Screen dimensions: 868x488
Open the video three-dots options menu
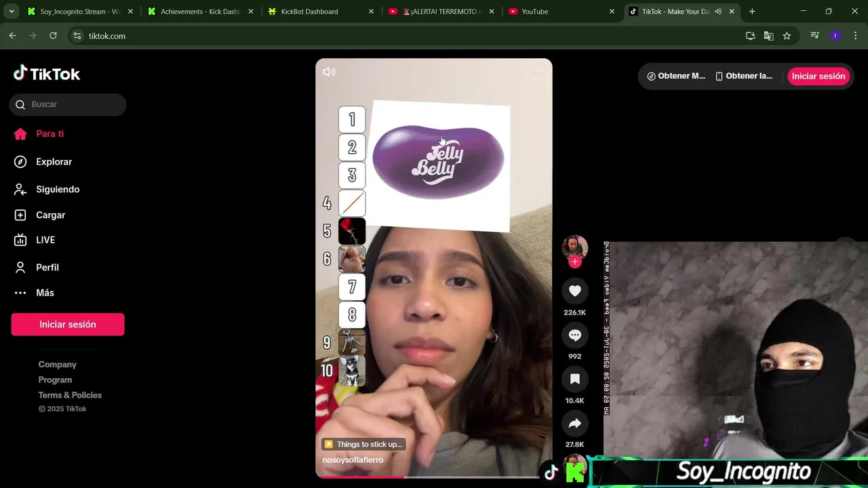536,72
